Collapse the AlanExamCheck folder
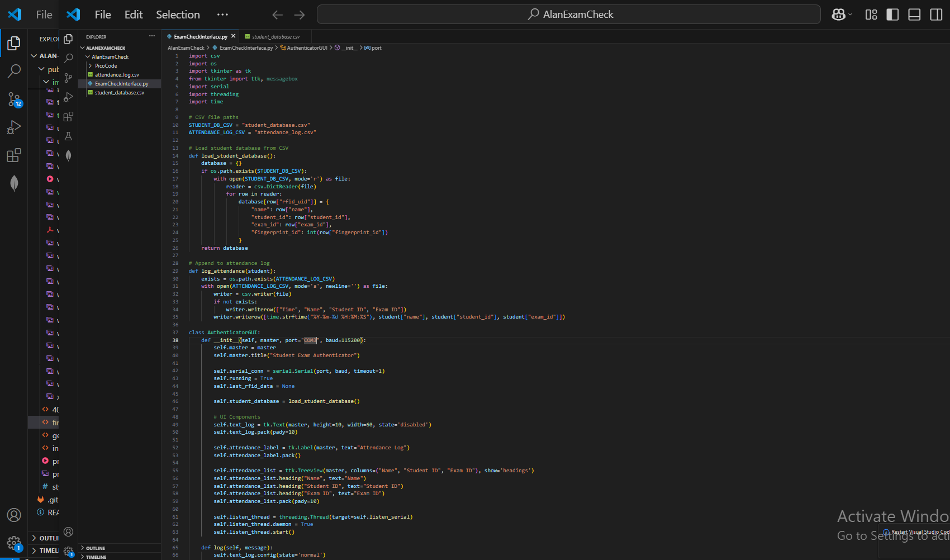This screenshot has width=950, height=560. click(110, 57)
